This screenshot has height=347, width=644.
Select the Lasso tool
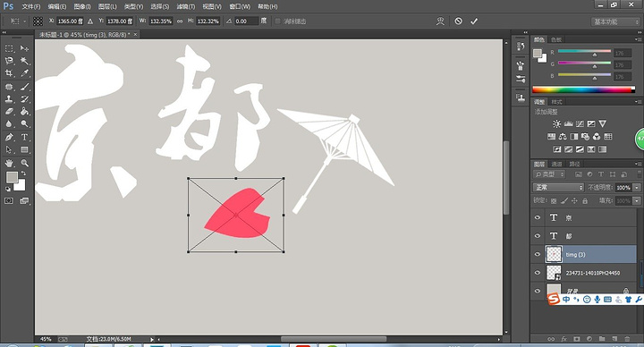tap(9, 61)
